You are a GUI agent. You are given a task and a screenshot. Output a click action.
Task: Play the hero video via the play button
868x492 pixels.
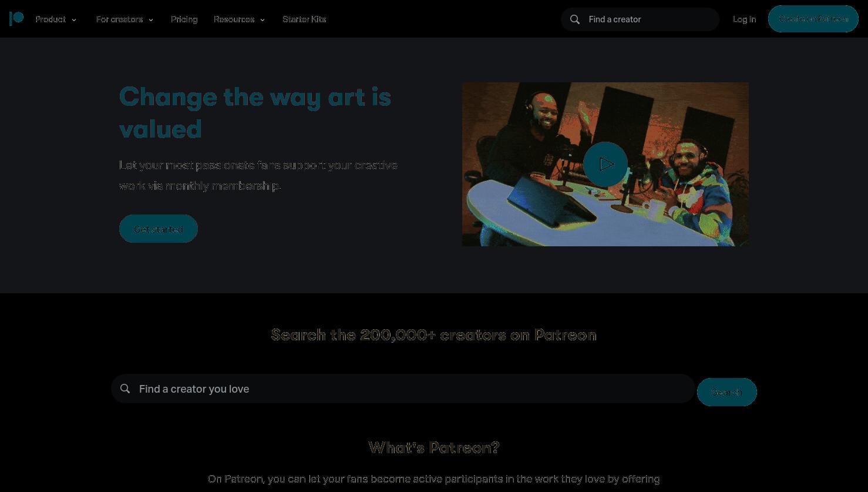coord(605,164)
